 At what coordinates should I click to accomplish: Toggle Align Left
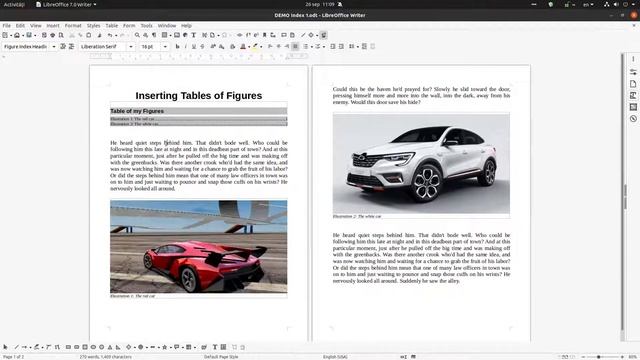(270, 47)
